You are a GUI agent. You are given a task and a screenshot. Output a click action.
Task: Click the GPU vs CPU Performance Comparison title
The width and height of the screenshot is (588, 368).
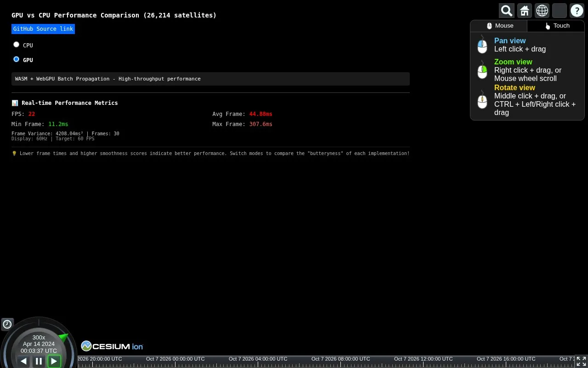click(114, 15)
